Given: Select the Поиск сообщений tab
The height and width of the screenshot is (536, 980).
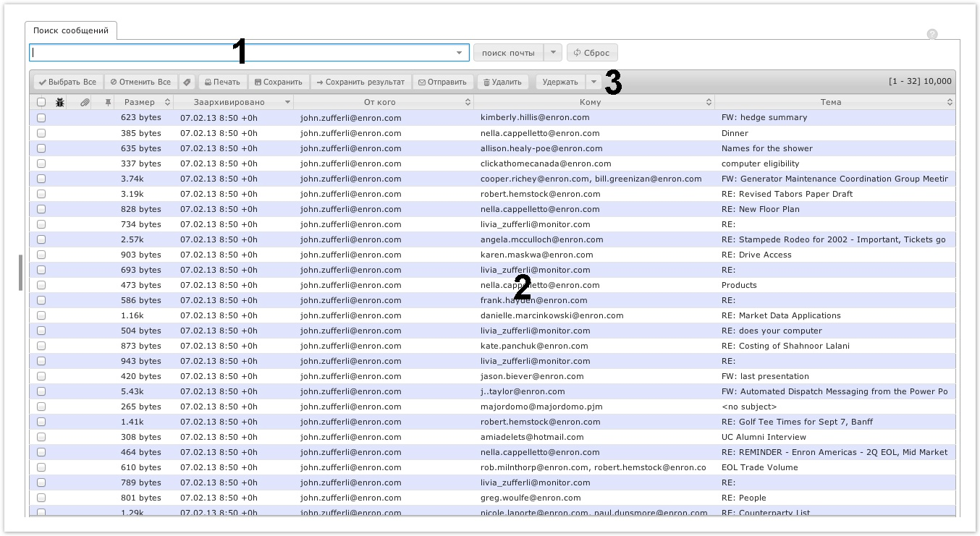Looking at the screenshot, I should click(71, 31).
